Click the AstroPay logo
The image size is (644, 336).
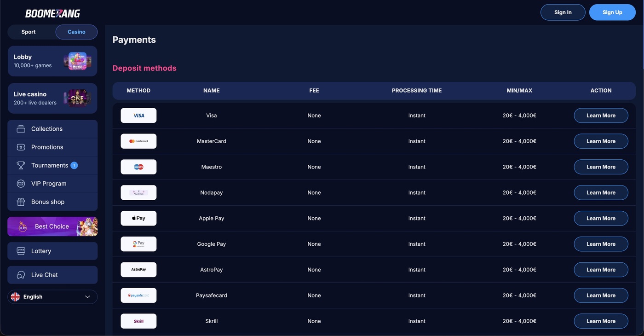(x=138, y=270)
